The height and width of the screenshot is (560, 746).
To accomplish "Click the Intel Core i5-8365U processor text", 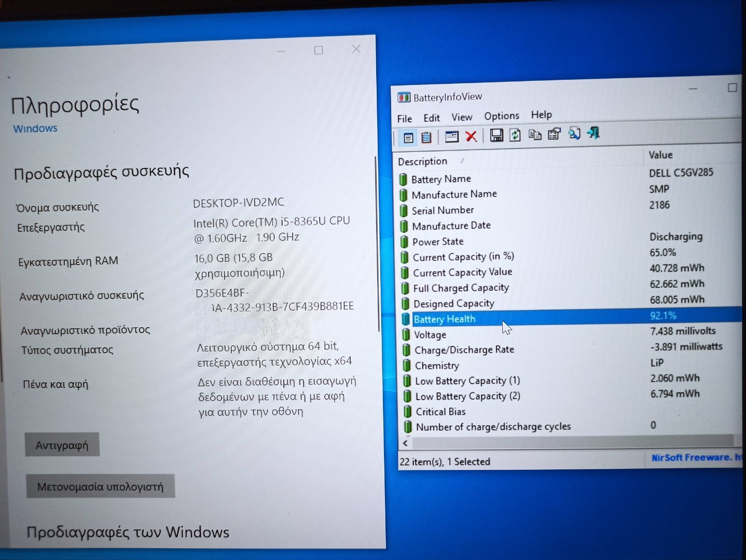I will (272, 229).
